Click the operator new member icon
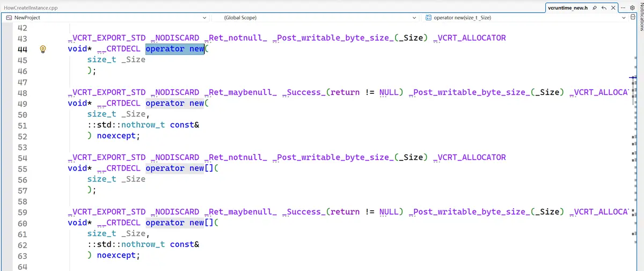The image size is (644, 271). click(x=428, y=18)
